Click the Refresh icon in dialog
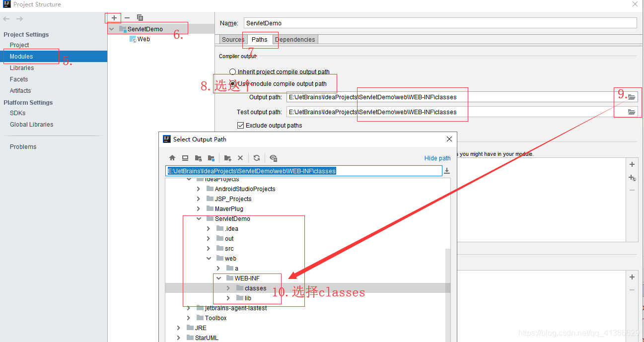The image size is (644, 342). [x=257, y=158]
